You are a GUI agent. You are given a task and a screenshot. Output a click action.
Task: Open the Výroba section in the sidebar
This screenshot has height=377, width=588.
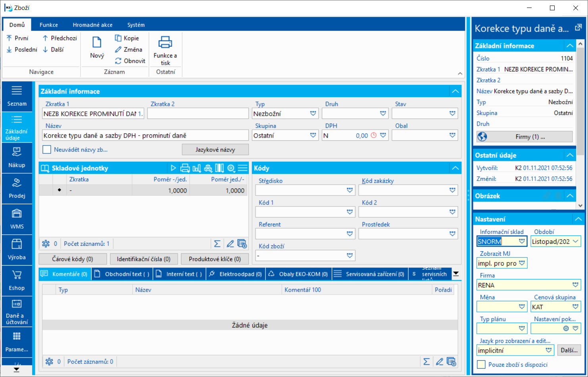17,250
